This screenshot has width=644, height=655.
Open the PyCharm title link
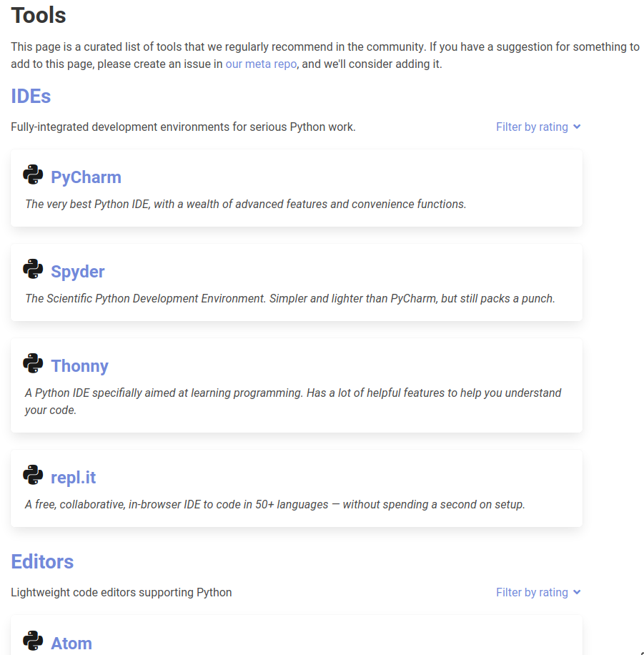[x=86, y=177]
